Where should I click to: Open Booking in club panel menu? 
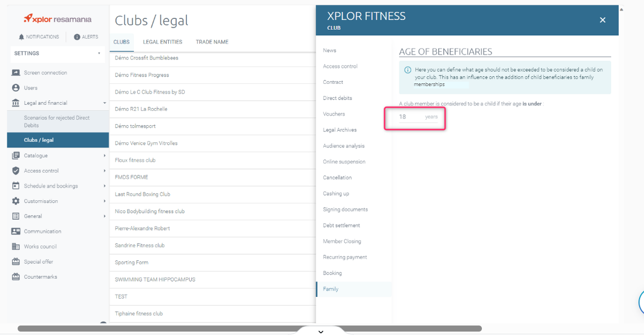tap(332, 273)
